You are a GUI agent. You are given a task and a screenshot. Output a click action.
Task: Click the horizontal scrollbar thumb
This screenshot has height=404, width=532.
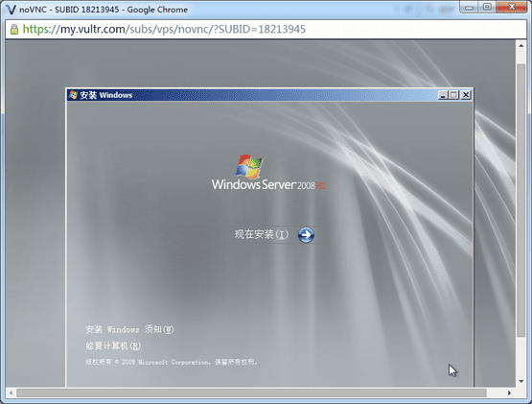click(251, 392)
